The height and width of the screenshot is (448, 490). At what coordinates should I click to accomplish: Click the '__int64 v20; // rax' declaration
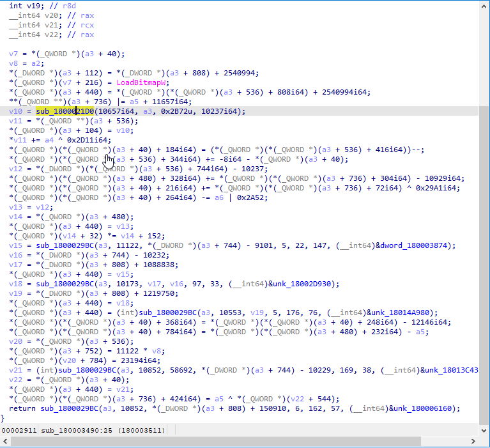point(52,15)
